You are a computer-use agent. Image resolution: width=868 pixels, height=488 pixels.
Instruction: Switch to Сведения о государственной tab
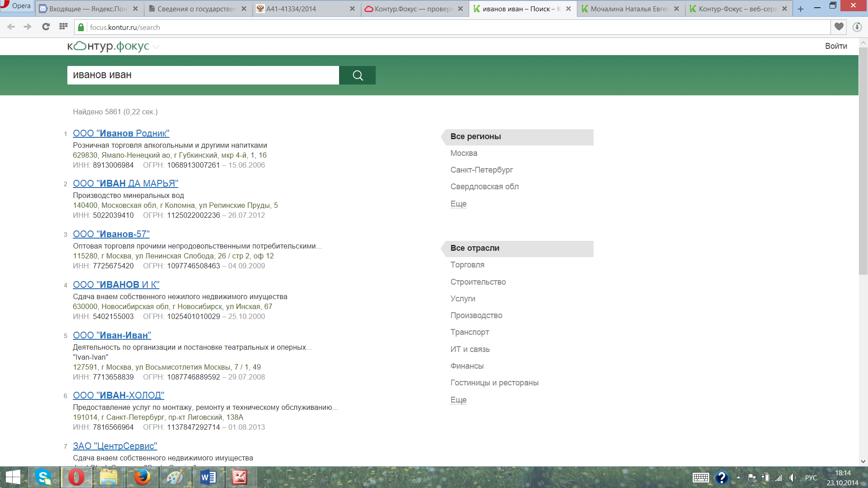point(198,9)
